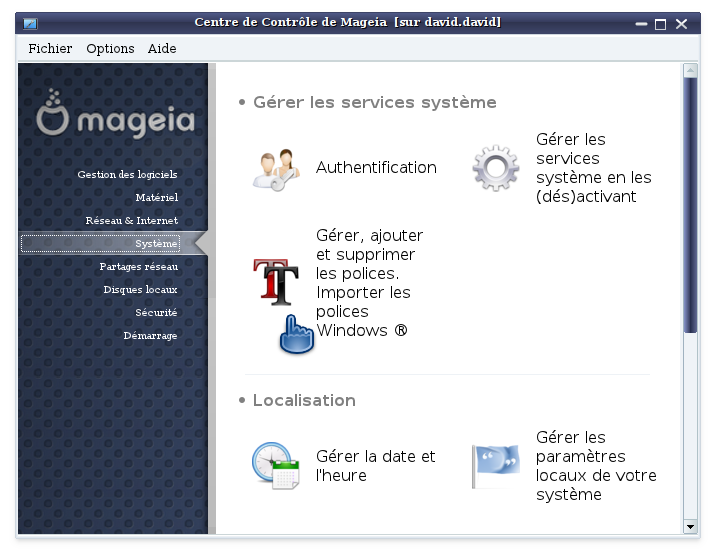Screen dimensions: 716x557
Task: Open the Options menu
Action: 110,48
